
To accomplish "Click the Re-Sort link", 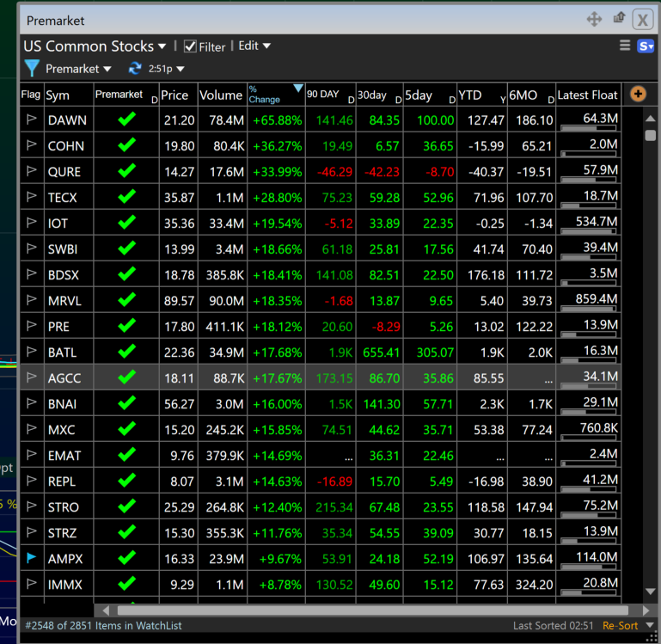I will 620,625.
